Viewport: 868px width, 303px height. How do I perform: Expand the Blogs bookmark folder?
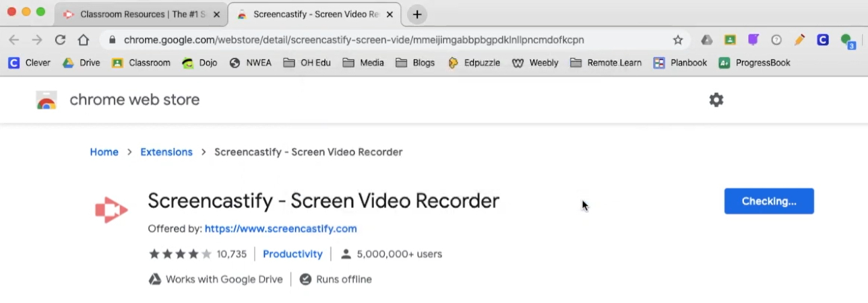click(415, 63)
